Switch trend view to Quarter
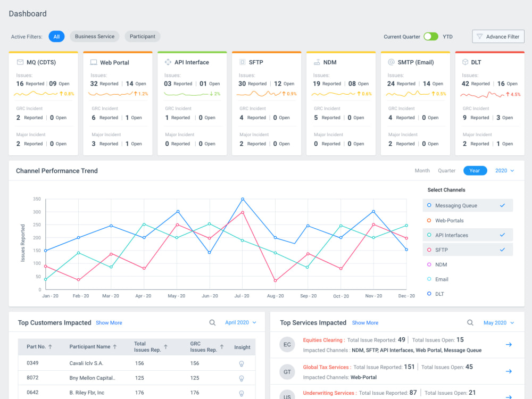This screenshot has height=399, width=532. (446, 171)
